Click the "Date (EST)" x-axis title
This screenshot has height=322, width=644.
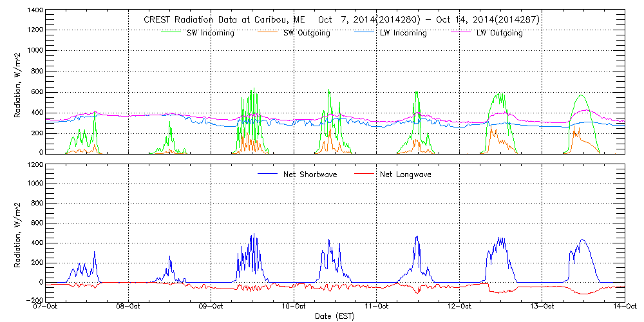pyautogui.click(x=336, y=316)
